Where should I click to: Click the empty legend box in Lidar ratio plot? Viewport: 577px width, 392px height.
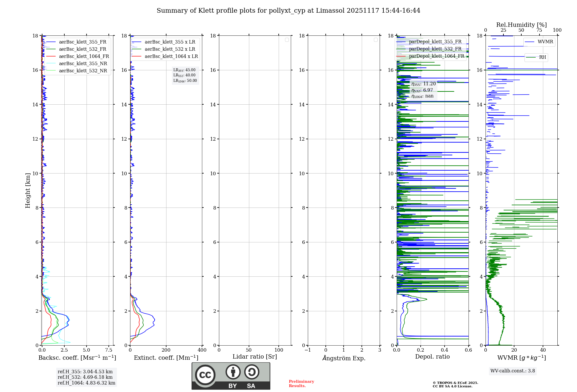coord(287,40)
